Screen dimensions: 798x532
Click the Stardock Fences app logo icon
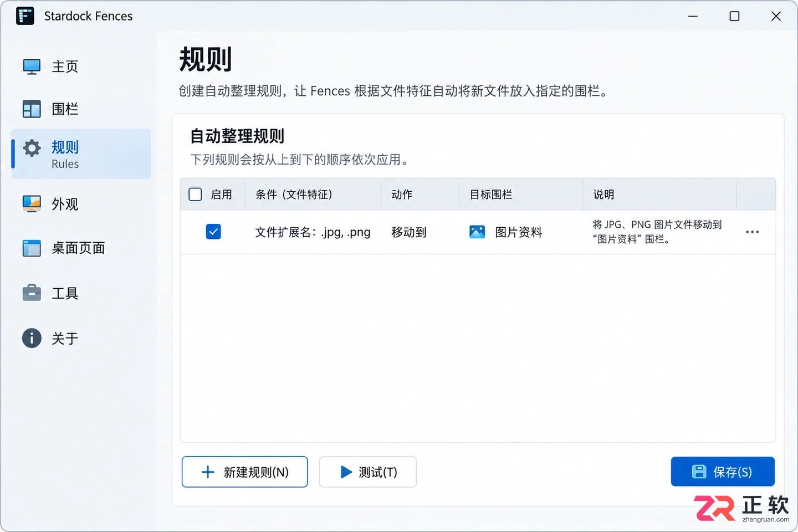click(x=25, y=16)
